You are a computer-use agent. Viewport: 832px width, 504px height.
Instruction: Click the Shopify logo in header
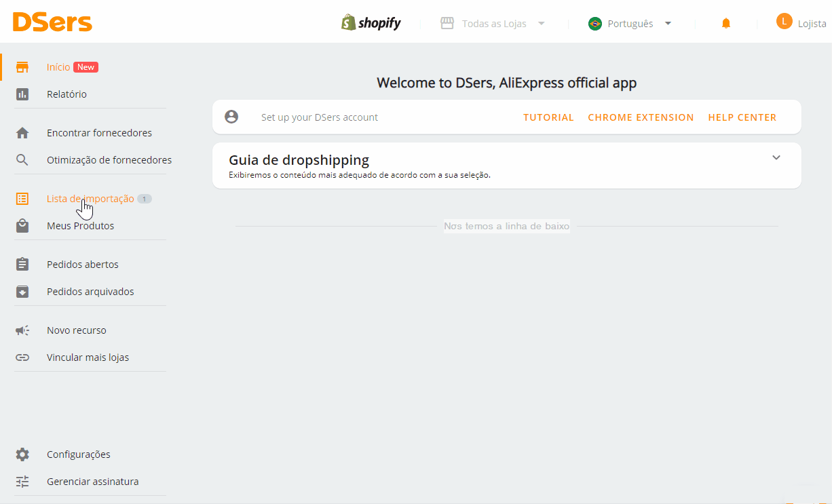[x=371, y=23]
